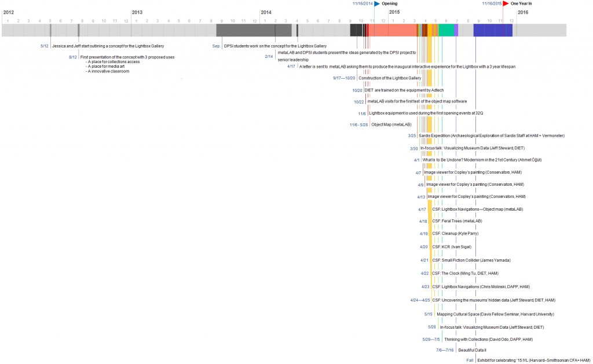Click the 8/12 date label
This screenshot has width=593, height=364.
(x=73, y=57)
